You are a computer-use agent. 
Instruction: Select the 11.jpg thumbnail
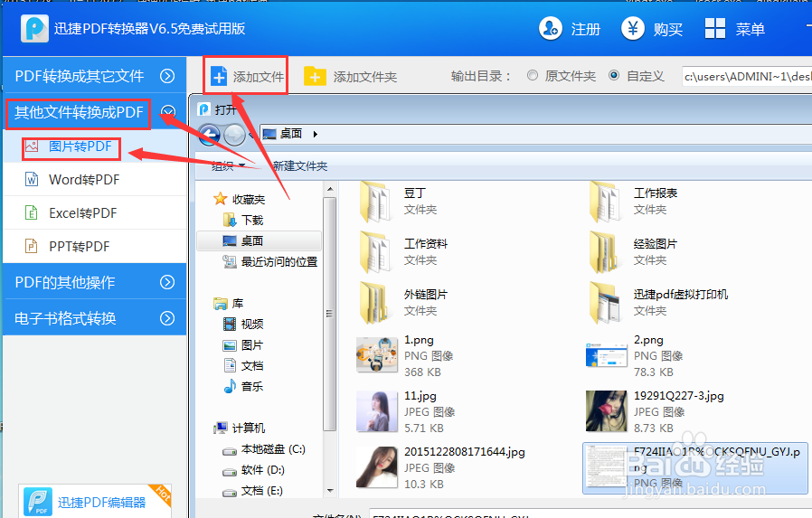(376, 411)
